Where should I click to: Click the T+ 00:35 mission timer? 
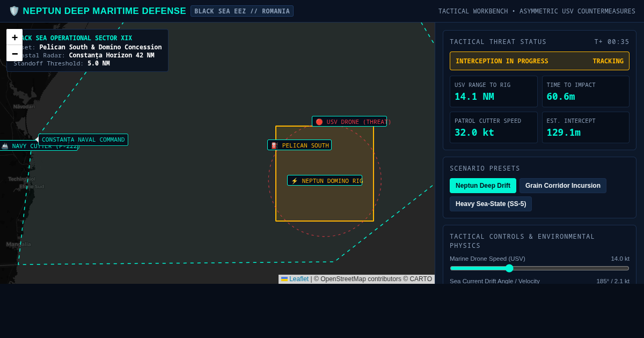tap(612, 42)
